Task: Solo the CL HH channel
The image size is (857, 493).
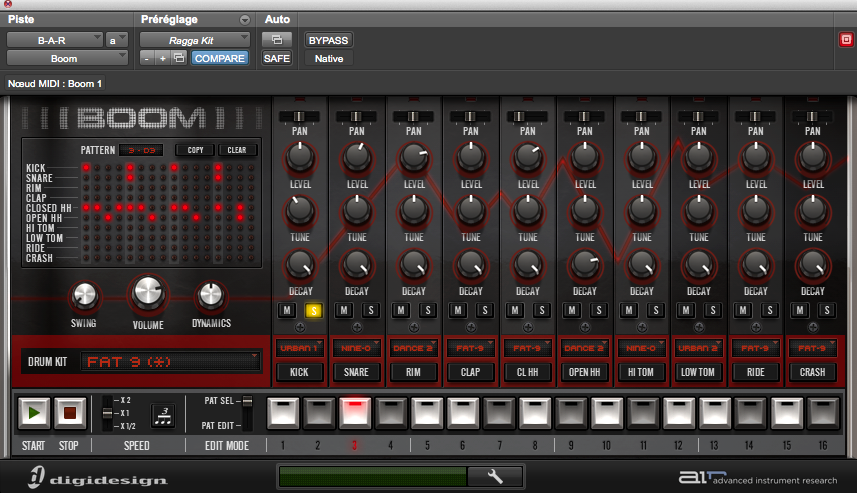Action: pyautogui.click(x=542, y=310)
